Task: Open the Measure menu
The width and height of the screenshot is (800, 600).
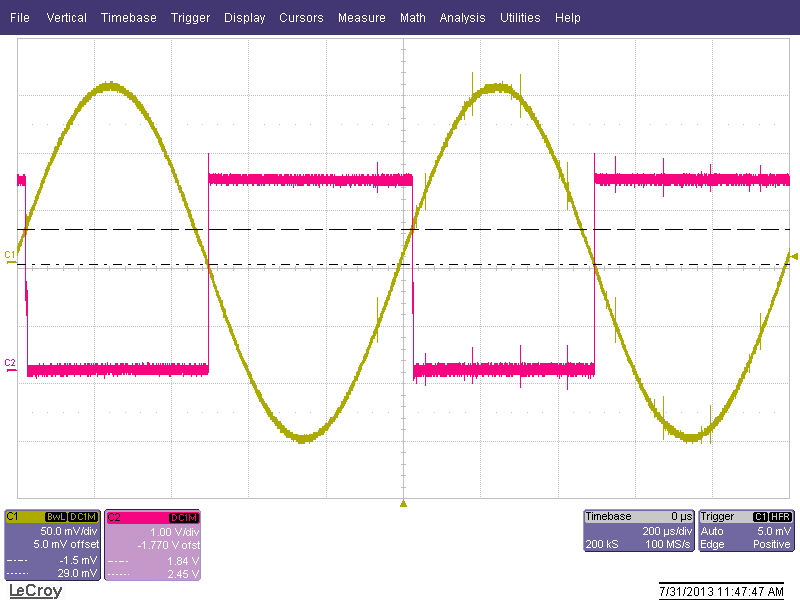Action: pos(362,17)
